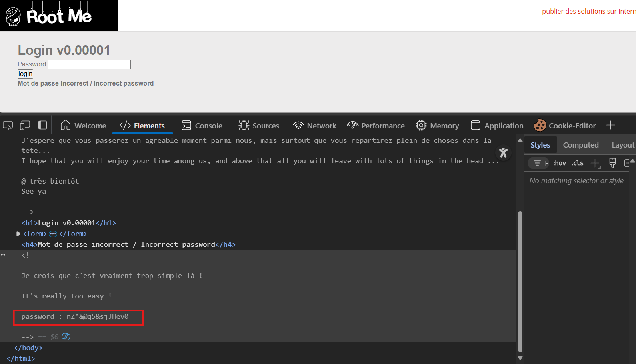Open the Sources panel bug icon

(244, 126)
